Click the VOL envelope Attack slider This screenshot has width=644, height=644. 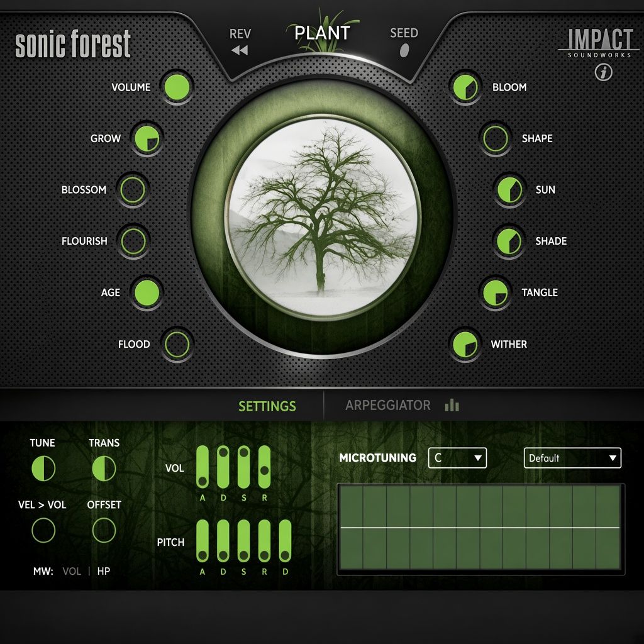203,467
